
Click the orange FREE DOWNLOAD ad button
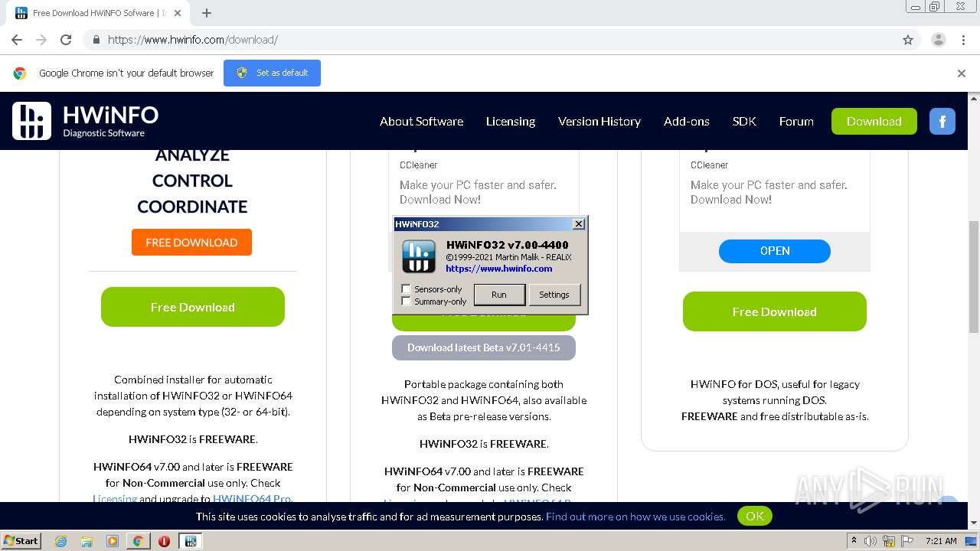click(x=191, y=243)
